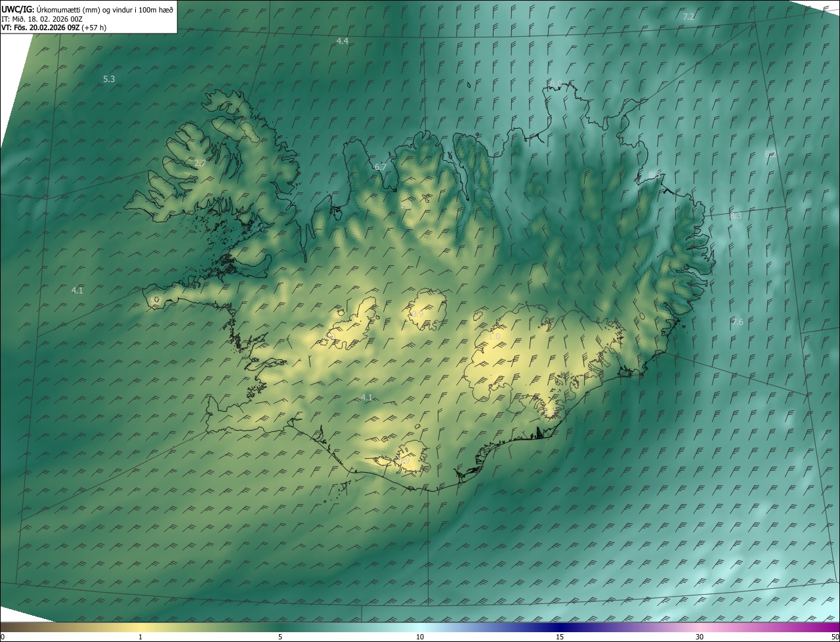Click the 6.7 value on the north coast
Screen dimensions: 840x642
pos(381,167)
